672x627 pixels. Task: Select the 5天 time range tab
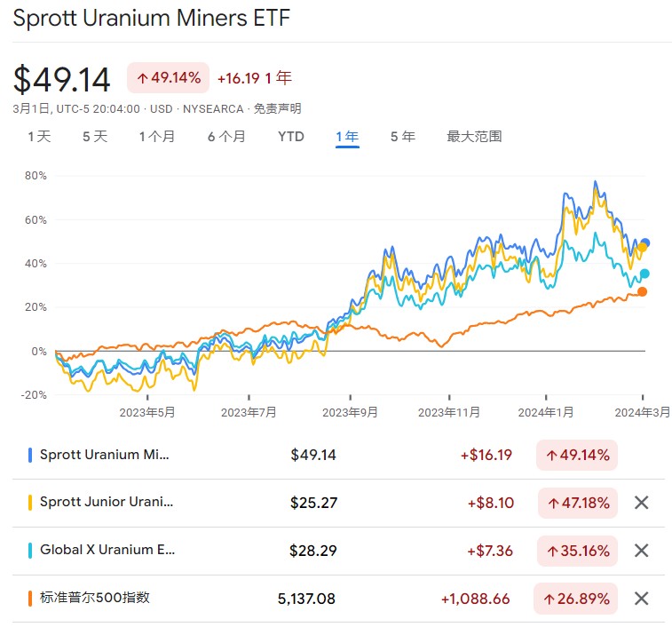click(95, 137)
